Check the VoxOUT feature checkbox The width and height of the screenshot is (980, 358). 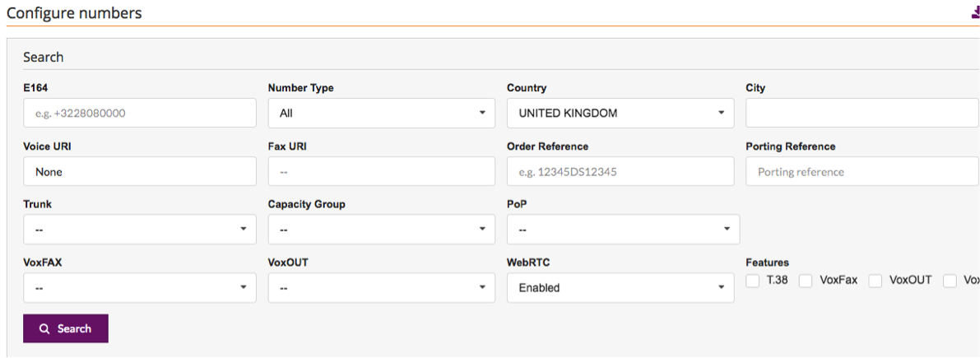tap(875, 281)
